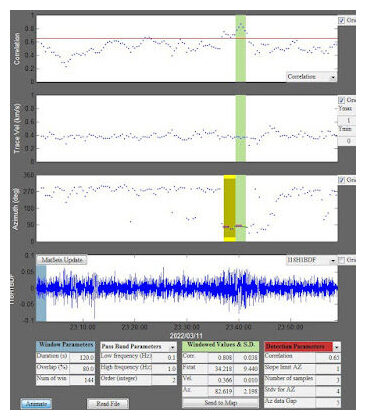Toggle the grid checkbox on Trace Velocity plot
The height and width of the screenshot is (420, 366).
click(341, 100)
